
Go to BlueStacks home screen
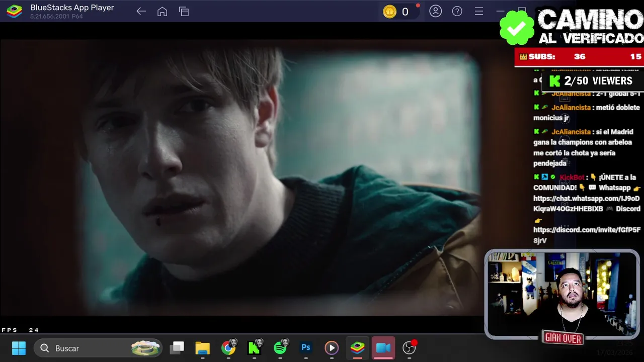(162, 12)
